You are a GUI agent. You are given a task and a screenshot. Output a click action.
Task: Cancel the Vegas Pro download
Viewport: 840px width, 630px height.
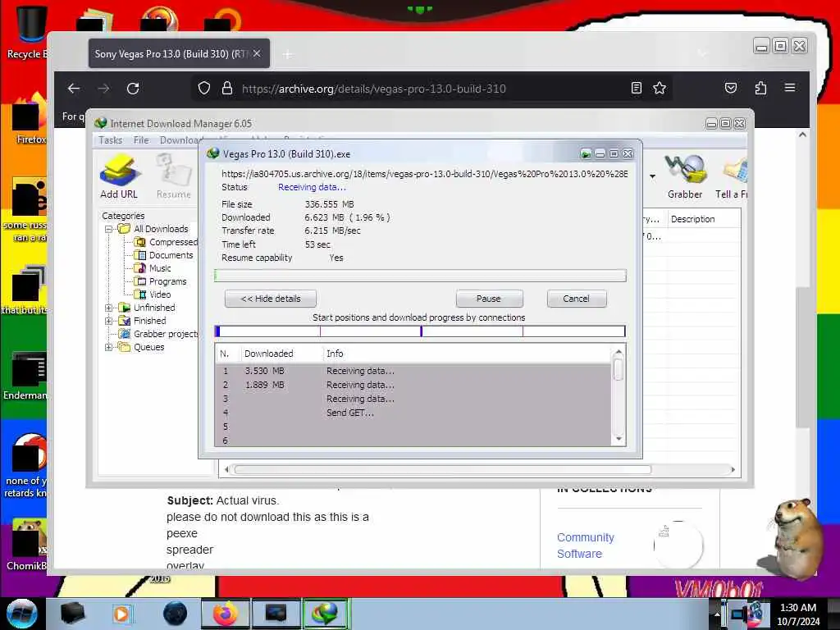click(x=577, y=299)
